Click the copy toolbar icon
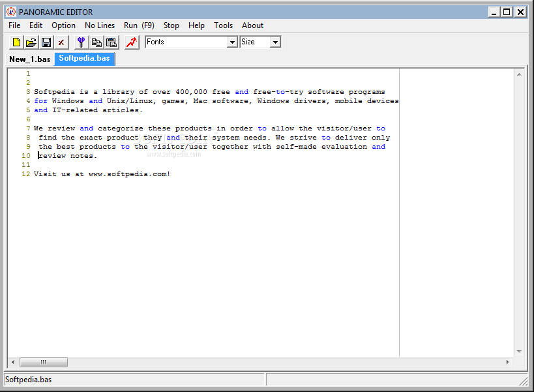 (96, 42)
